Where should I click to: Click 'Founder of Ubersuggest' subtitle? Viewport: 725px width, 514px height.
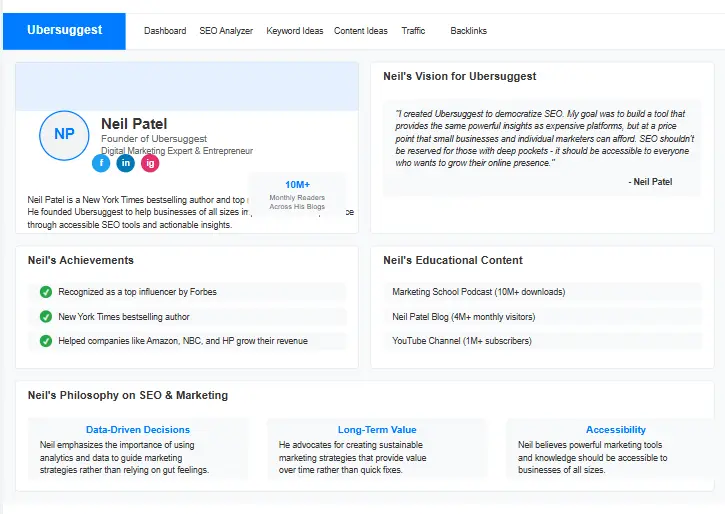[x=154, y=139]
